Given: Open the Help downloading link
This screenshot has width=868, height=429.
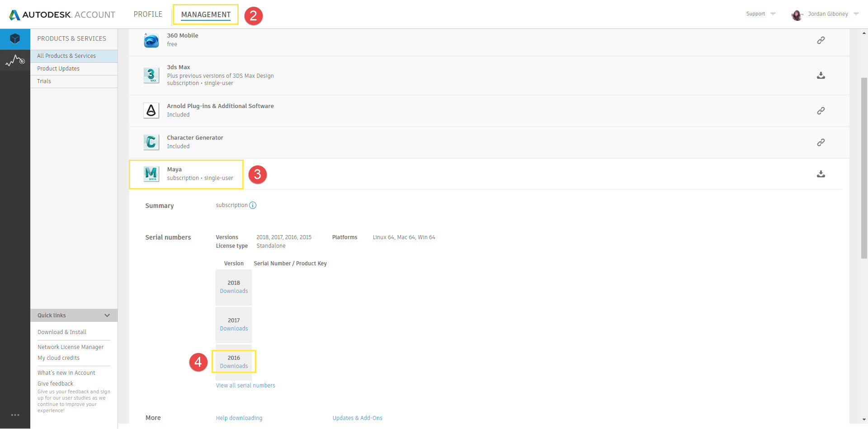Looking at the screenshot, I should pyautogui.click(x=239, y=418).
